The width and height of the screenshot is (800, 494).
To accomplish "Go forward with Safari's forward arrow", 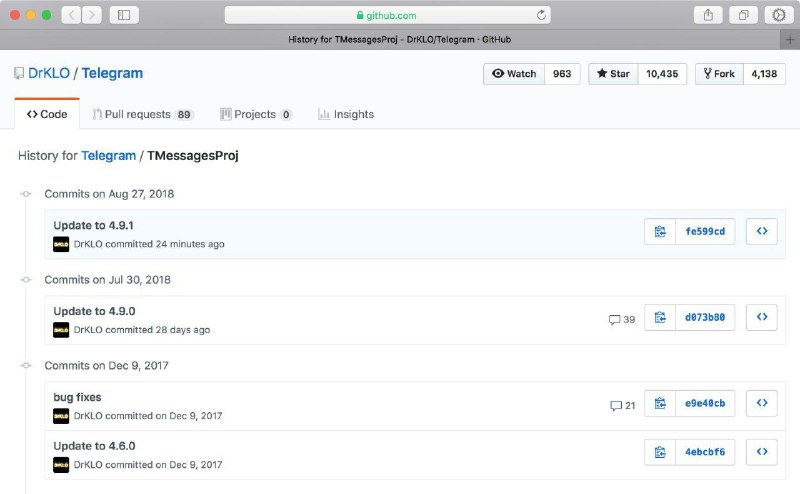I will 91,15.
